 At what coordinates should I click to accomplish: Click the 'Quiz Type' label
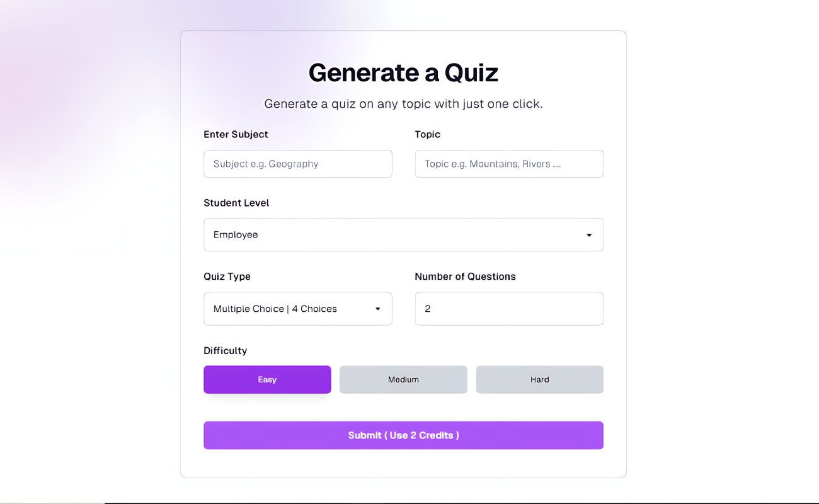(x=227, y=277)
